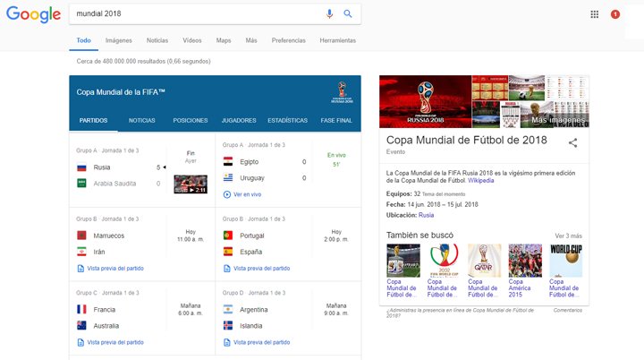Open Vista previa for Francia vs Australia
The height and width of the screenshot is (360, 644).
pyautogui.click(x=115, y=342)
